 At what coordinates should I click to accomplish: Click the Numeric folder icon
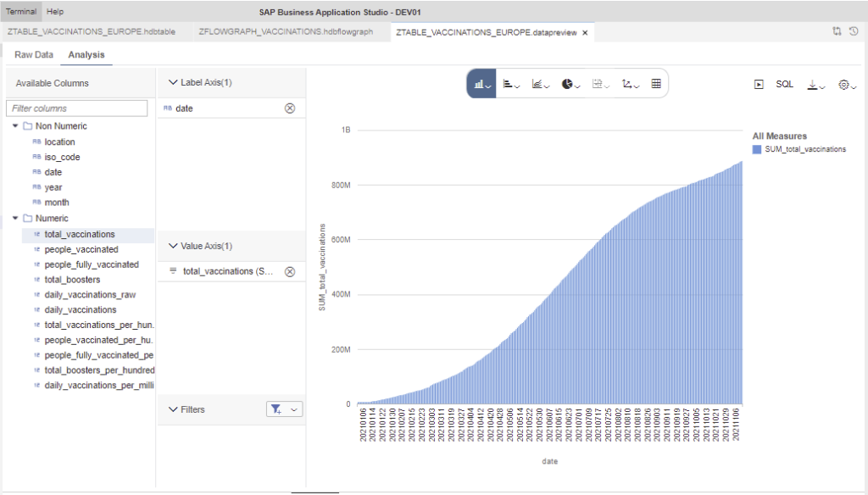point(28,218)
